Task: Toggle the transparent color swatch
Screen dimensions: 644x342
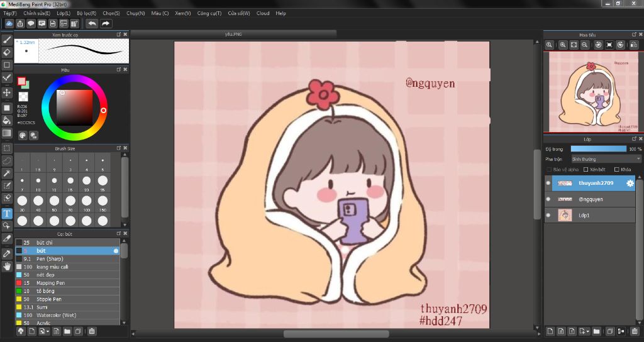Action: [23, 97]
